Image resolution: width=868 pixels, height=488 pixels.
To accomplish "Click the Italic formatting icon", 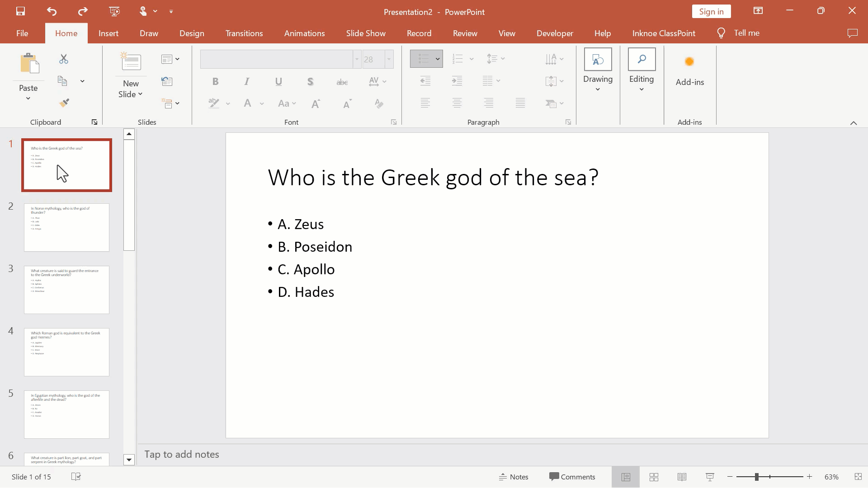I will click(x=247, y=81).
